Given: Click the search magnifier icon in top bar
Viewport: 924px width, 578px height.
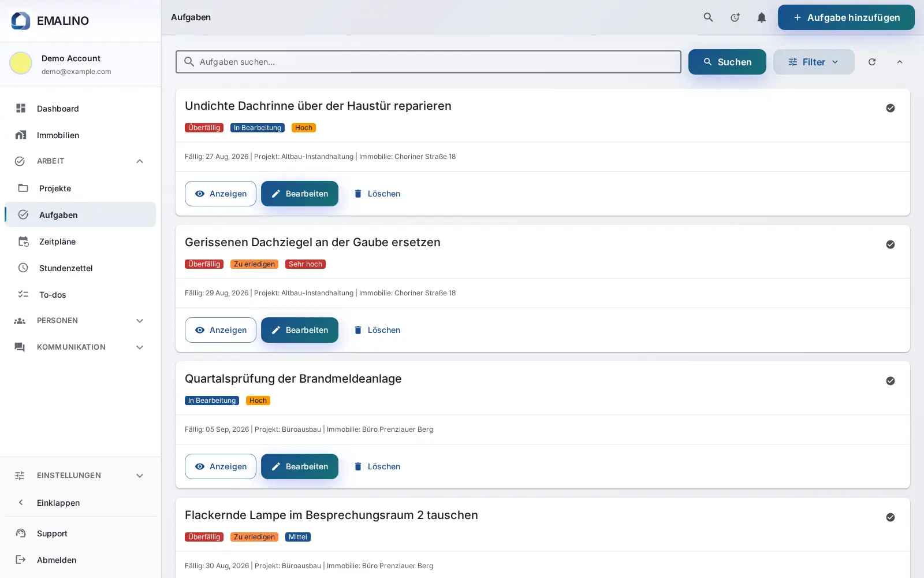Looking at the screenshot, I should [x=708, y=17].
